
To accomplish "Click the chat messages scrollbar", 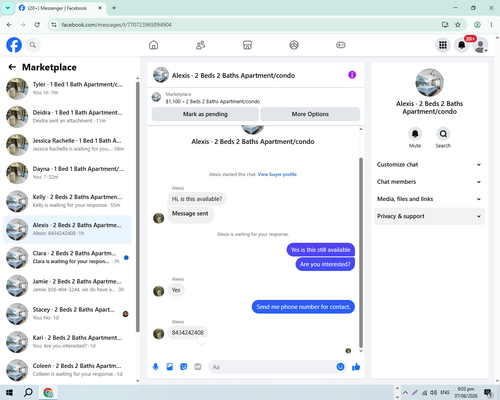I will (x=361, y=253).
